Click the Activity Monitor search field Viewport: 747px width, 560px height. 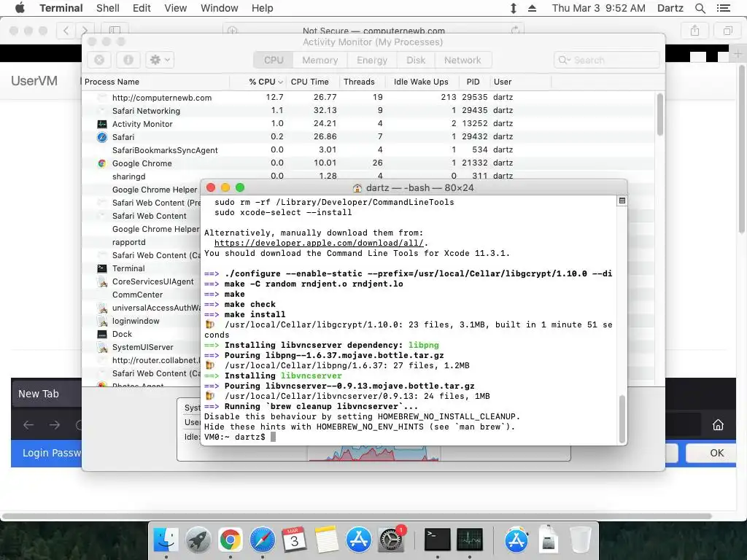[x=606, y=60]
